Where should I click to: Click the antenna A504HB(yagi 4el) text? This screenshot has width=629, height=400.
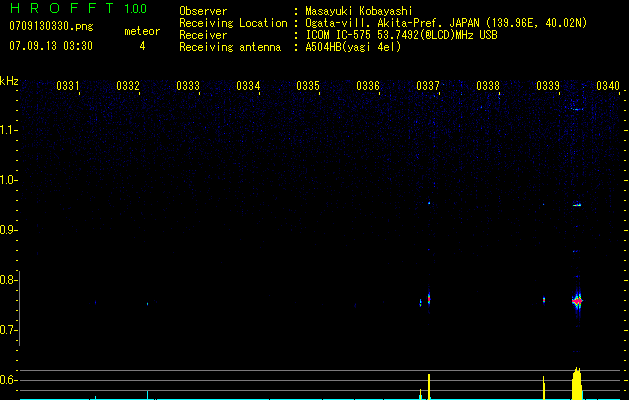point(353,47)
